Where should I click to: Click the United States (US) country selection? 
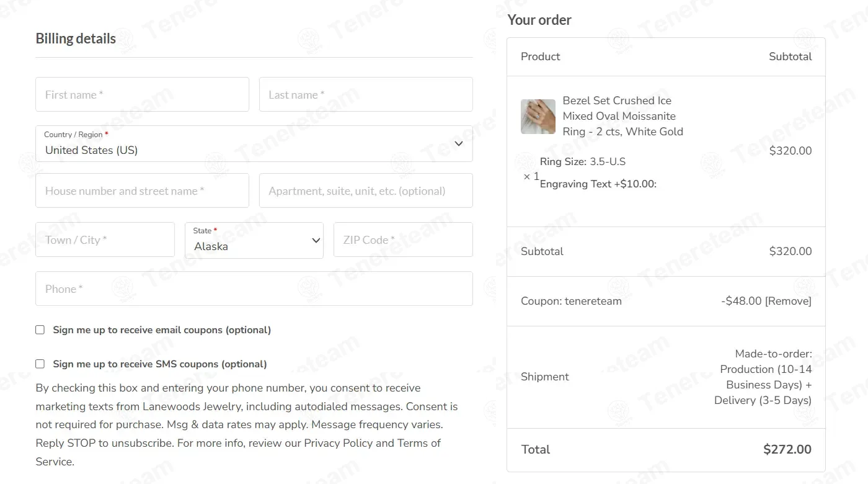click(x=91, y=150)
